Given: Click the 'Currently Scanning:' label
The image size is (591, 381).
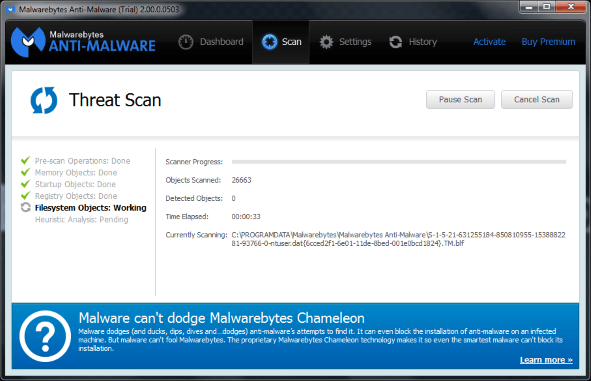Looking at the screenshot, I should pos(196,235).
